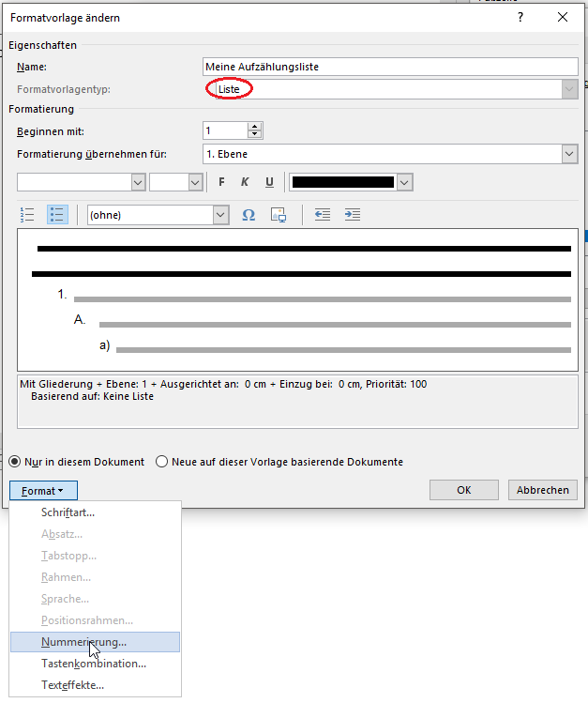Click the Omega symbol insert icon
588x703 pixels.
249,215
